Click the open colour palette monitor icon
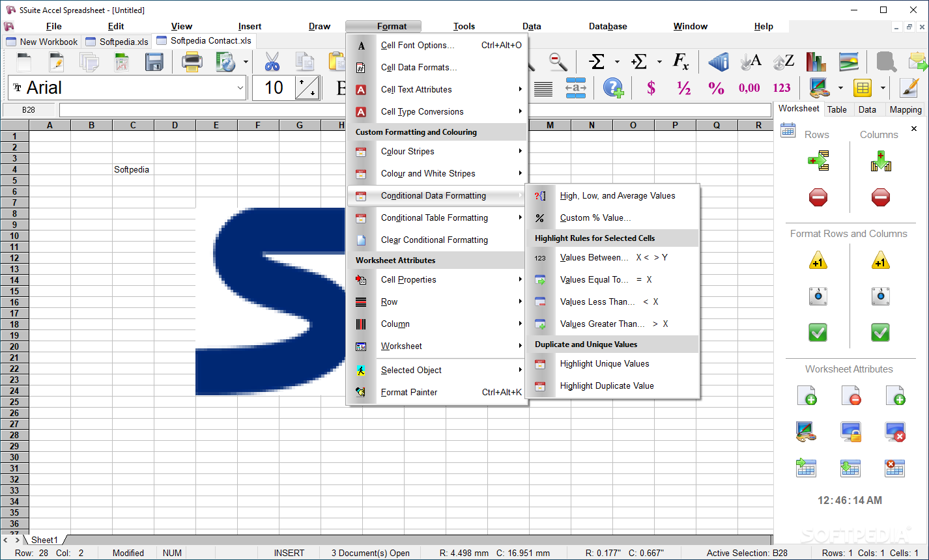Viewport: 929px width, 560px height. (x=820, y=87)
